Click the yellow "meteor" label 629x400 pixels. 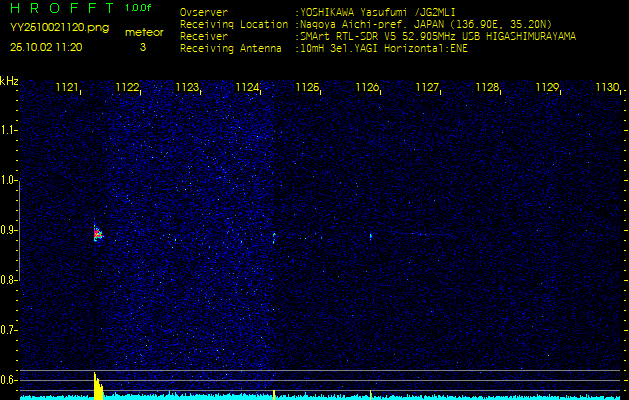tap(144, 32)
